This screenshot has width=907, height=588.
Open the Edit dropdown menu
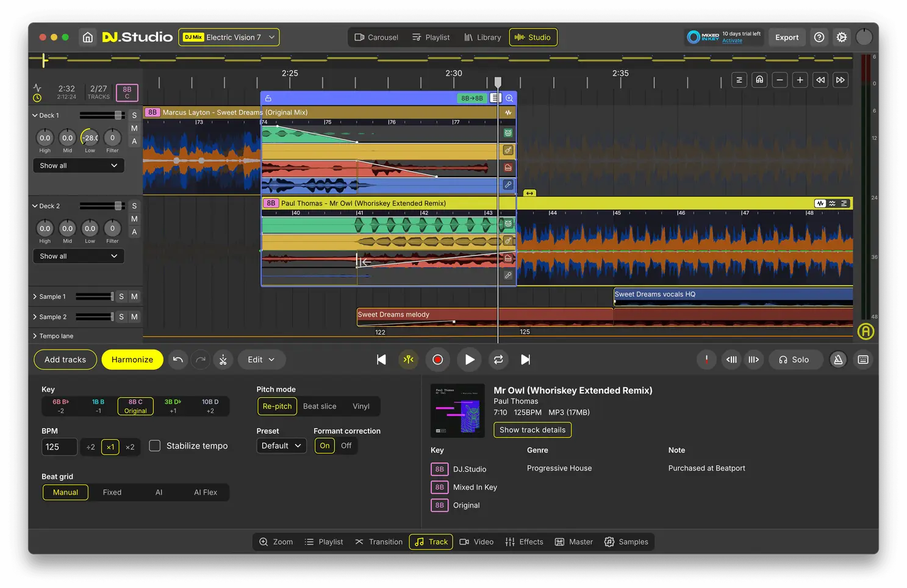pyautogui.click(x=261, y=360)
